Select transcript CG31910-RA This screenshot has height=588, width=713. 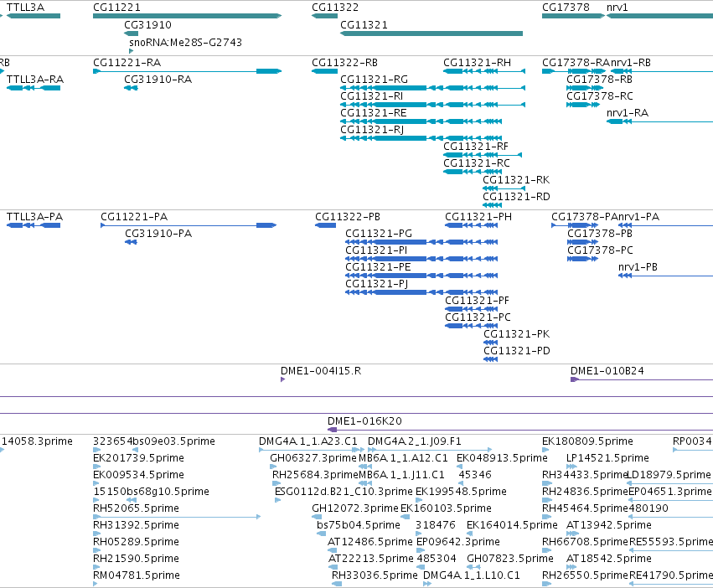(x=158, y=79)
